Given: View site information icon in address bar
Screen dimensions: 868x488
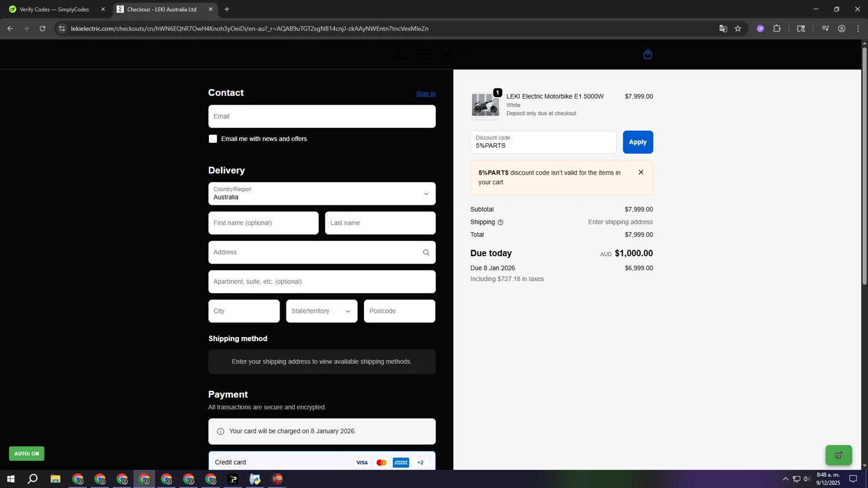Looking at the screenshot, I should (x=62, y=28).
